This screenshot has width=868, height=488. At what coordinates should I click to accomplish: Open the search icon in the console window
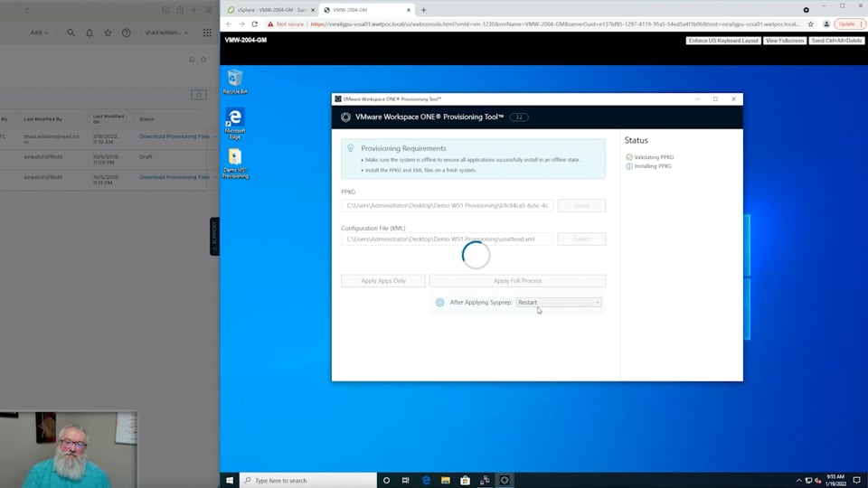pos(71,33)
